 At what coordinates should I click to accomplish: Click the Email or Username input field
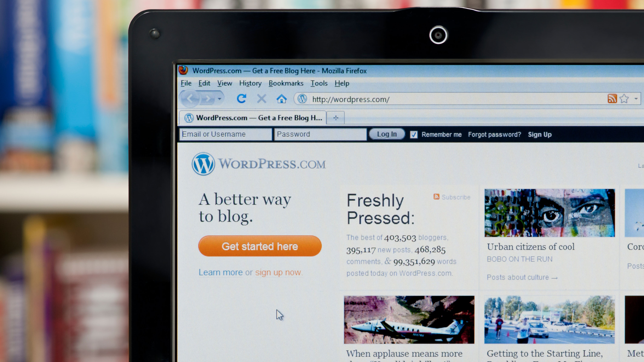click(226, 134)
